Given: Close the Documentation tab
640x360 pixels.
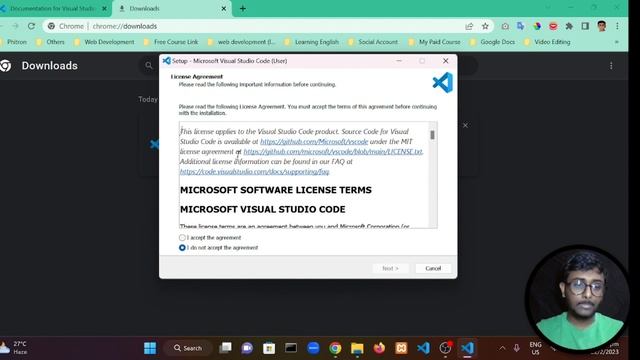Looking at the screenshot, I should tap(104, 8).
